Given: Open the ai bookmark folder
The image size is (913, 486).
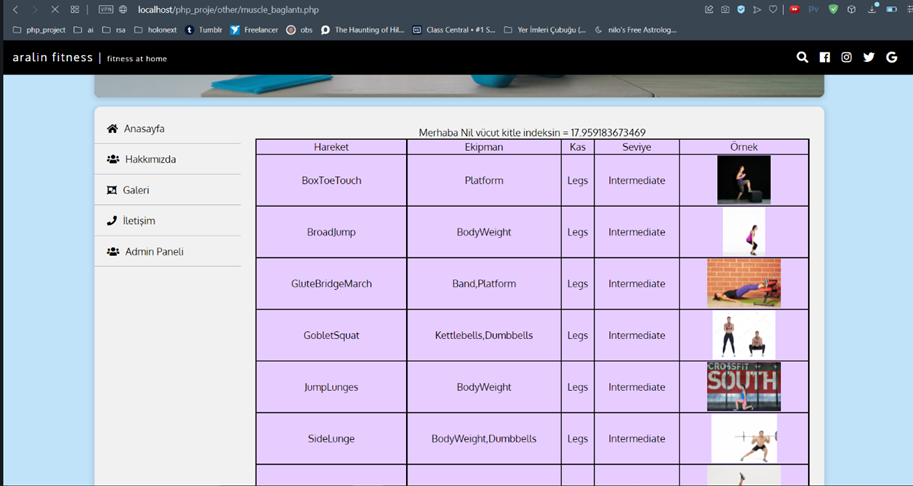Looking at the screenshot, I should point(83,30).
